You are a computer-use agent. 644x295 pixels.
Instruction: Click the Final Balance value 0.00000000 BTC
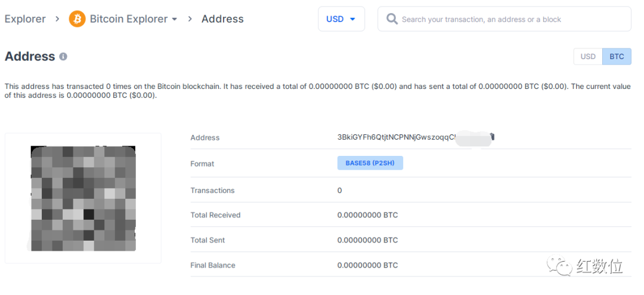367,265
